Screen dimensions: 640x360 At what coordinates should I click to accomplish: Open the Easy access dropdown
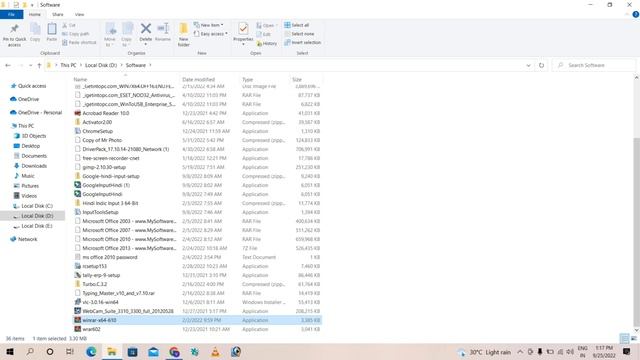pyautogui.click(x=211, y=34)
